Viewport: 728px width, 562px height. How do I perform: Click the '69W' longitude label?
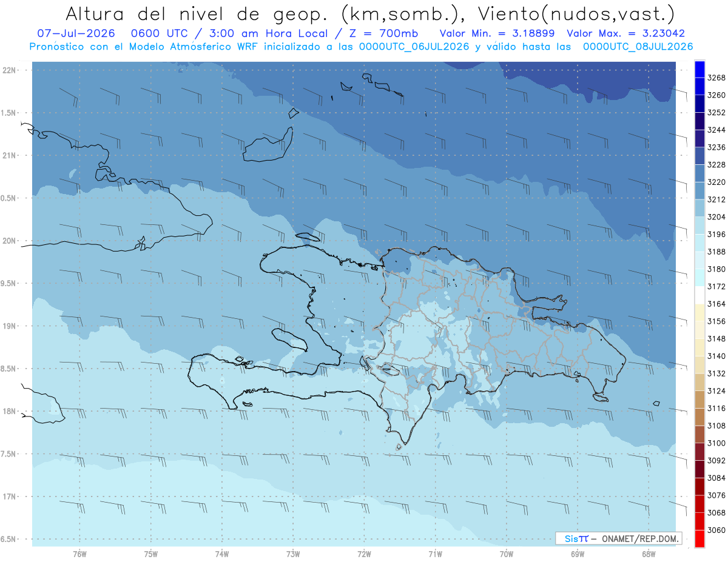point(578,554)
